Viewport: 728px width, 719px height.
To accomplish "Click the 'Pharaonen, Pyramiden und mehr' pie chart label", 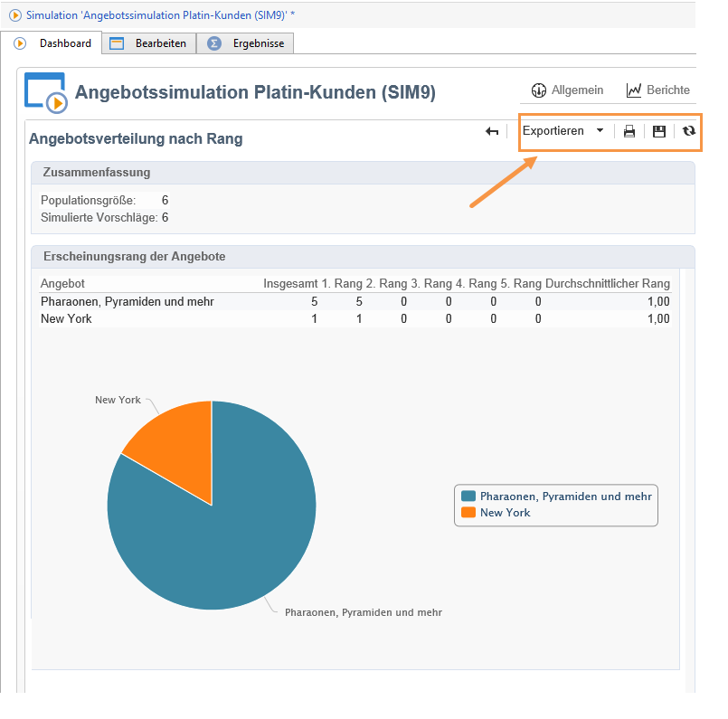I will coord(364,612).
